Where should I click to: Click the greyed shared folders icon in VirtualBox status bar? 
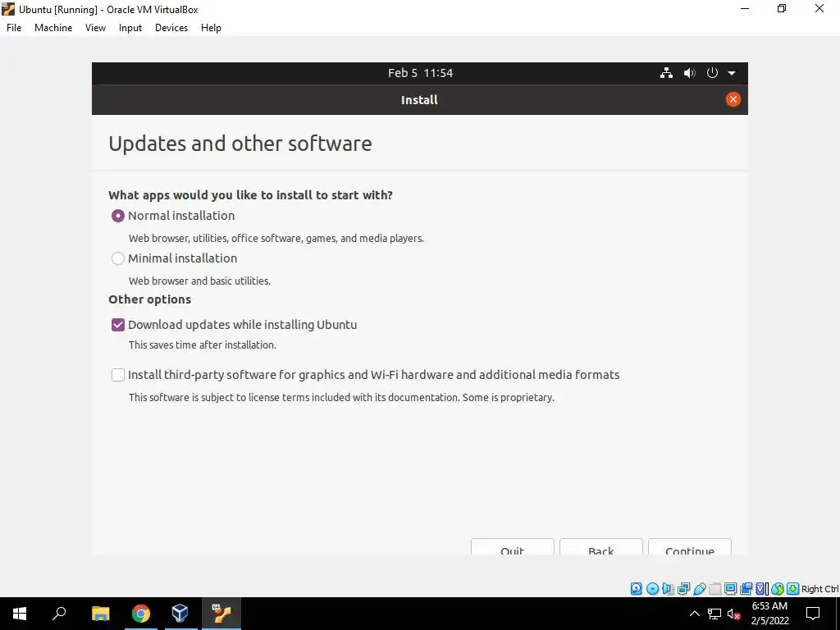714,589
